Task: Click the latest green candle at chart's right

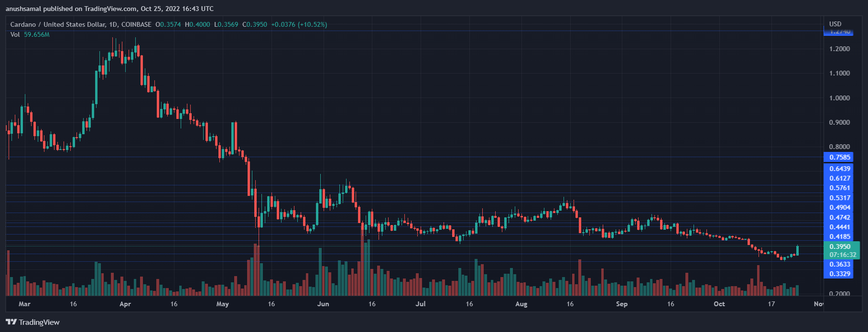Action: (x=797, y=250)
